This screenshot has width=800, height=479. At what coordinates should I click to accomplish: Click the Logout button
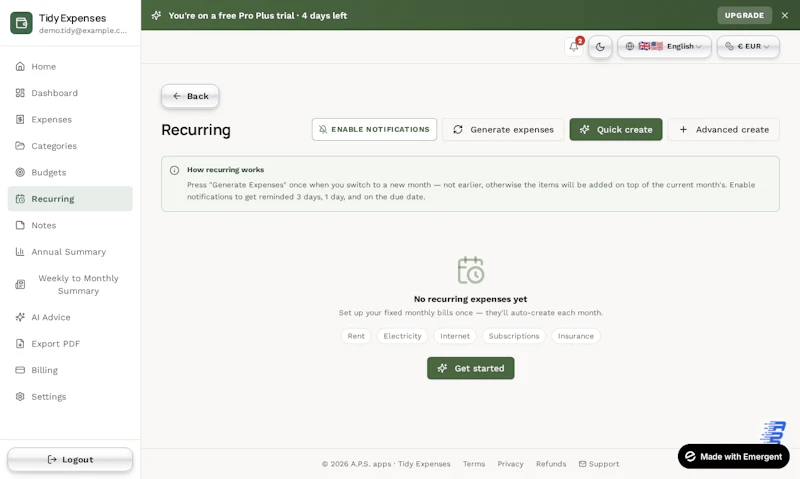tap(70, 460)
